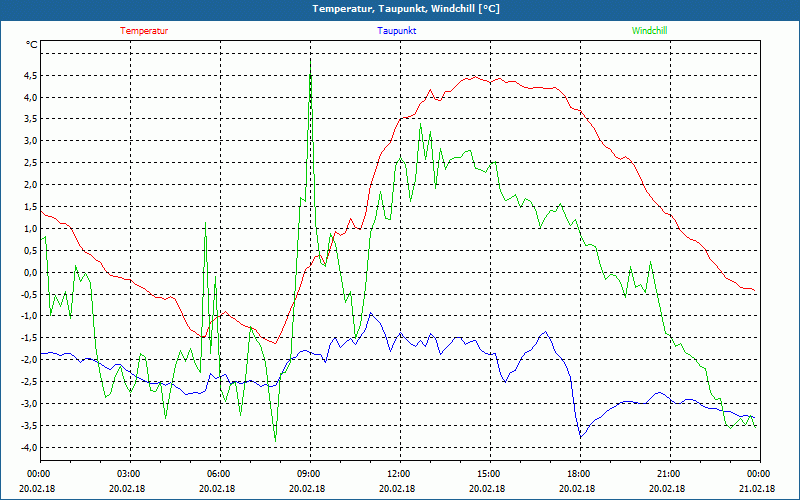The width and height of the screenshot is (800, 500).
Task: Click the 21:00 time label
Action: tap(670, 474)
